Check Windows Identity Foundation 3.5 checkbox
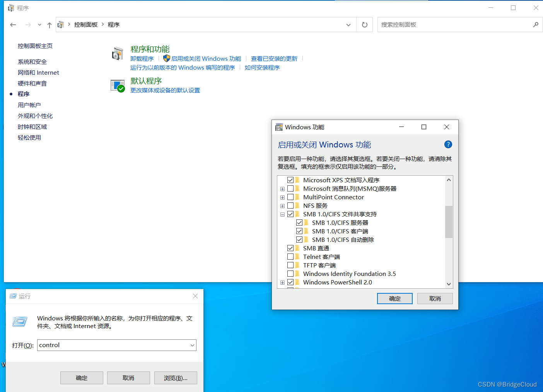Screen dimensions: 543x392 290,274
